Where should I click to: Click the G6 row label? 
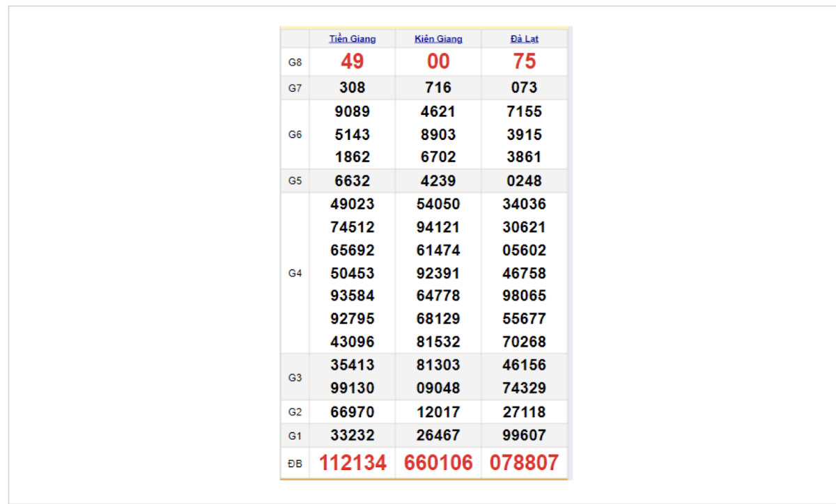(x=295, y=134)
